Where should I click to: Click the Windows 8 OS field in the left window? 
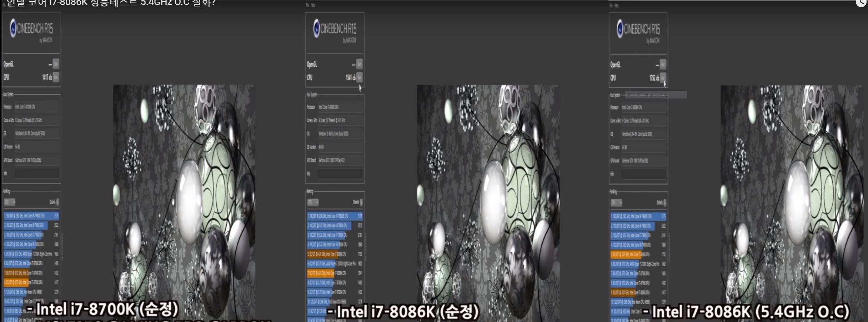coord(37,134)
